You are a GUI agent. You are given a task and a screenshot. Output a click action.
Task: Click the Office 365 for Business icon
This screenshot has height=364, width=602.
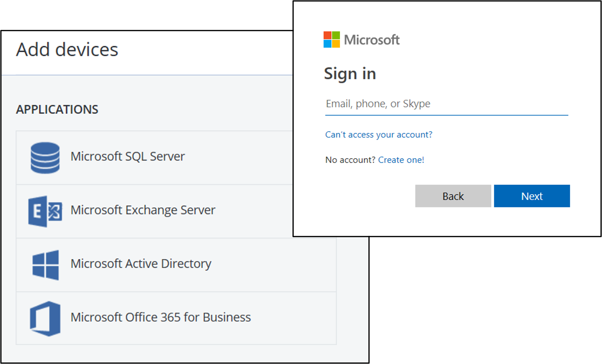coord(45,319)
